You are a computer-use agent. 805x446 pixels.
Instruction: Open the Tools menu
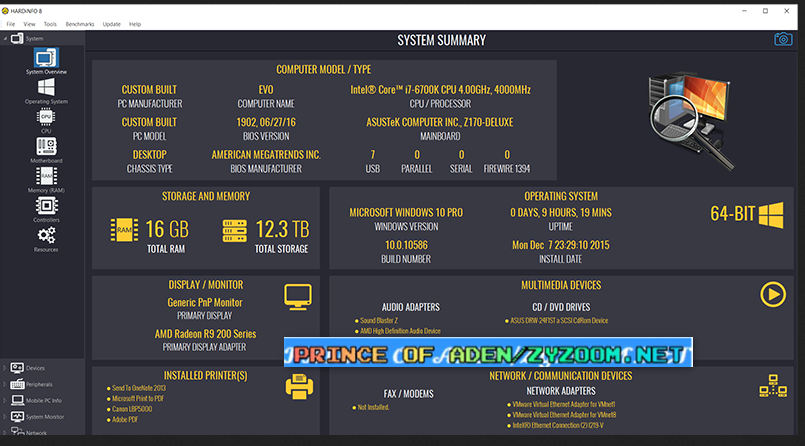click(50, 24)
